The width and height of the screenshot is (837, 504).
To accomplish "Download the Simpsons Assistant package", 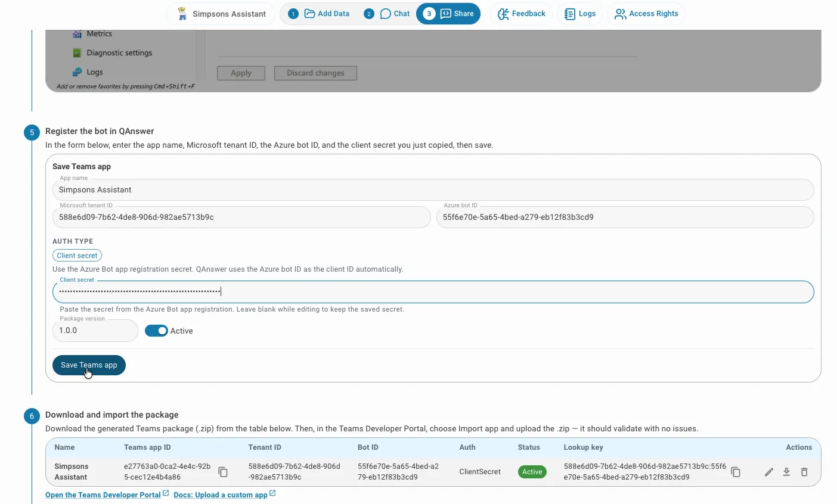I will coord(786,472).
